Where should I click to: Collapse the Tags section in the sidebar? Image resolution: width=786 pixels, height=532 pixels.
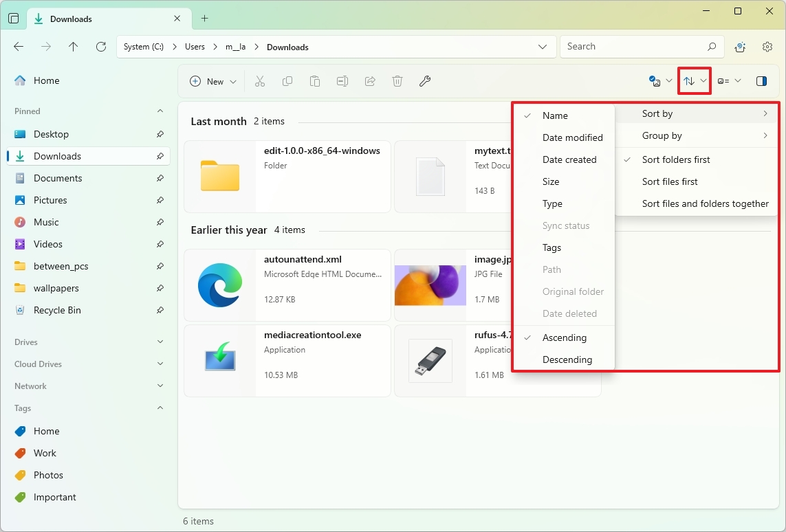click(x=160, y=408)
